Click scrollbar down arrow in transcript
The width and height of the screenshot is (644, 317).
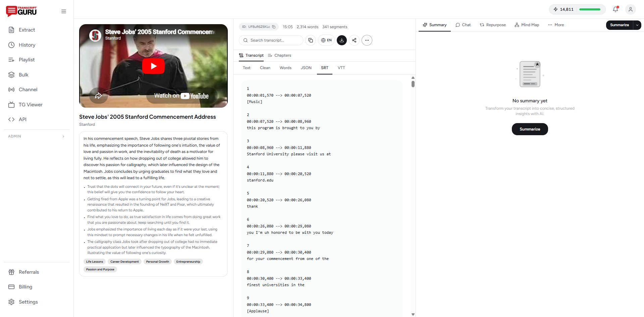[413, 314]
